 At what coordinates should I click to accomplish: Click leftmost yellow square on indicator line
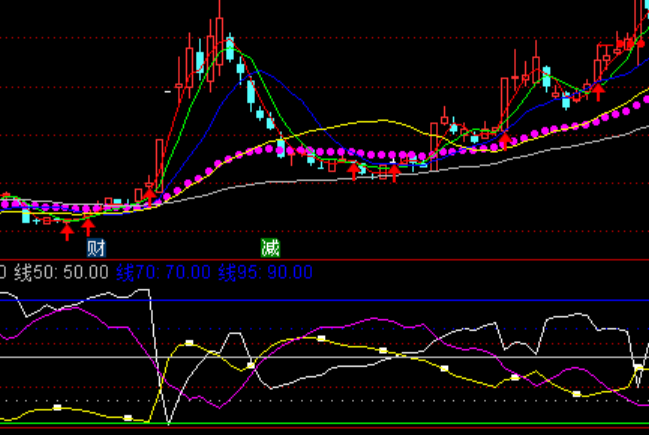click(x=58, y=407)
